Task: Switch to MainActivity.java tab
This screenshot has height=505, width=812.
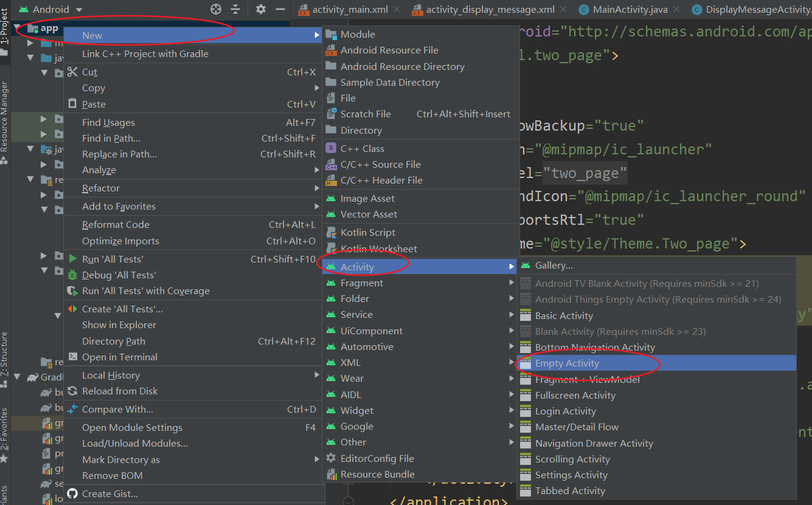Action: pyautogui.click(x=629, y=10)
